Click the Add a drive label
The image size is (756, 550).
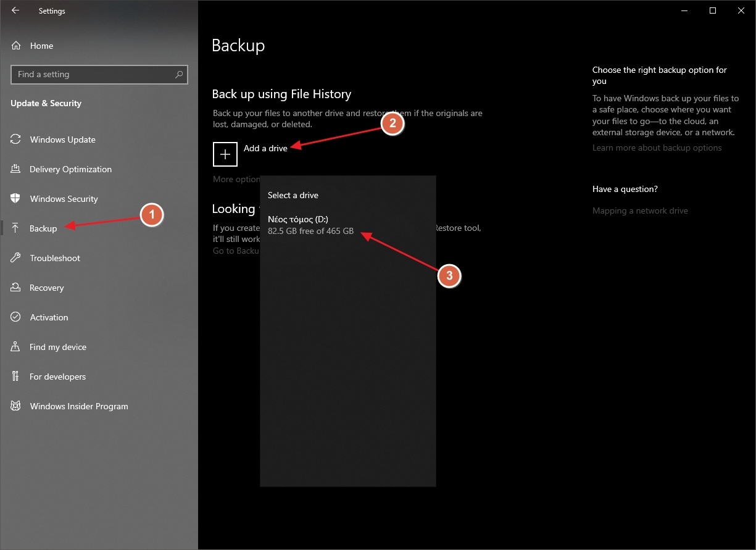click(x=265, y=149)
